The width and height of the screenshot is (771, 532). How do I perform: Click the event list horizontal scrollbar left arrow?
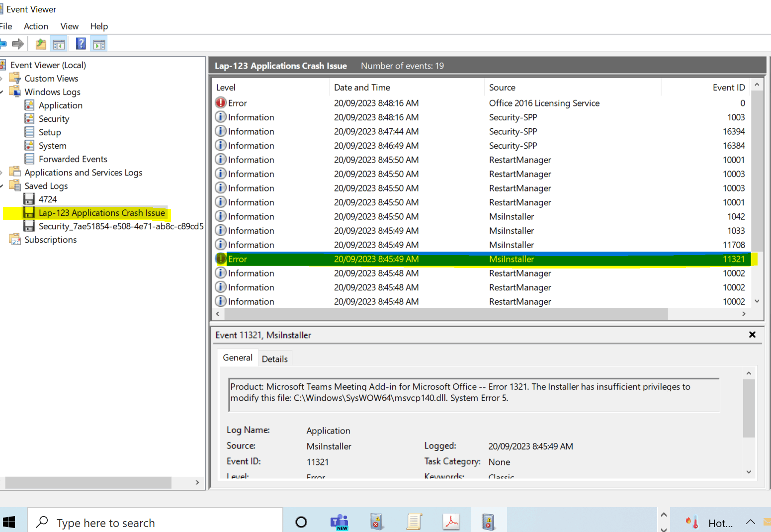pyautogui.click(x=218, y=314)
